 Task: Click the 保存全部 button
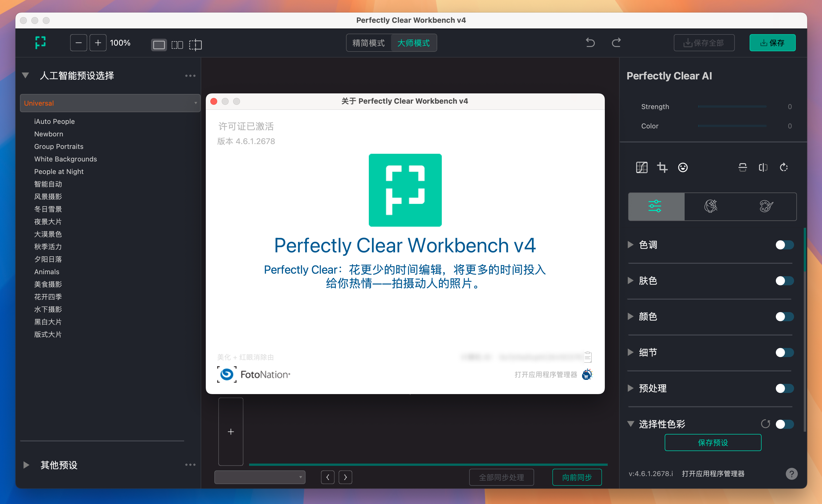click(704, 43)
